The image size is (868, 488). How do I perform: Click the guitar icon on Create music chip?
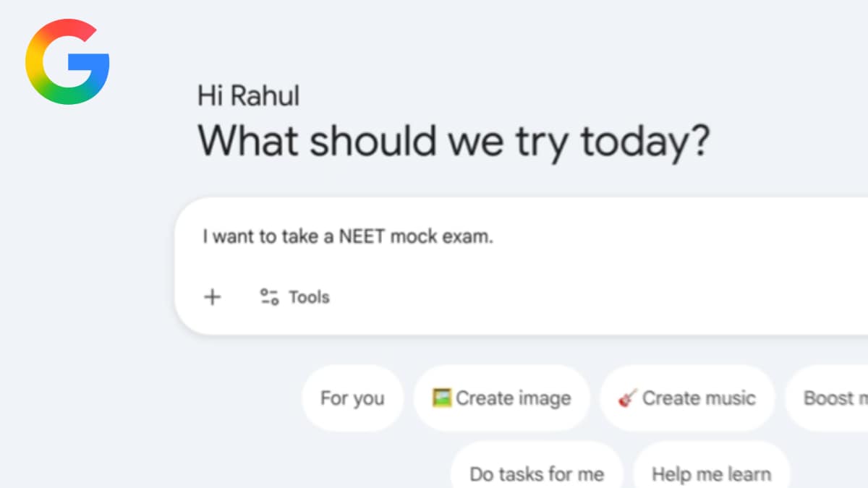coord(626,398)
